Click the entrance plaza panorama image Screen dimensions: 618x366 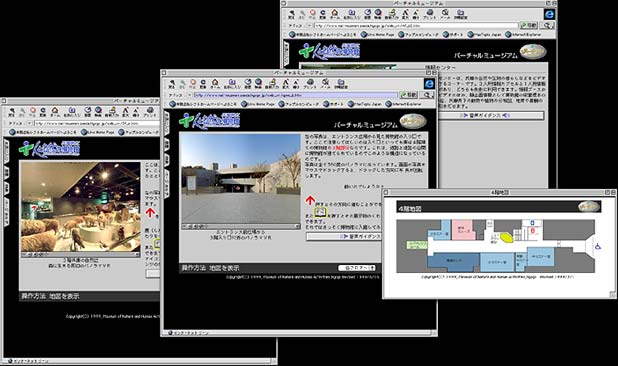(240, 178)
